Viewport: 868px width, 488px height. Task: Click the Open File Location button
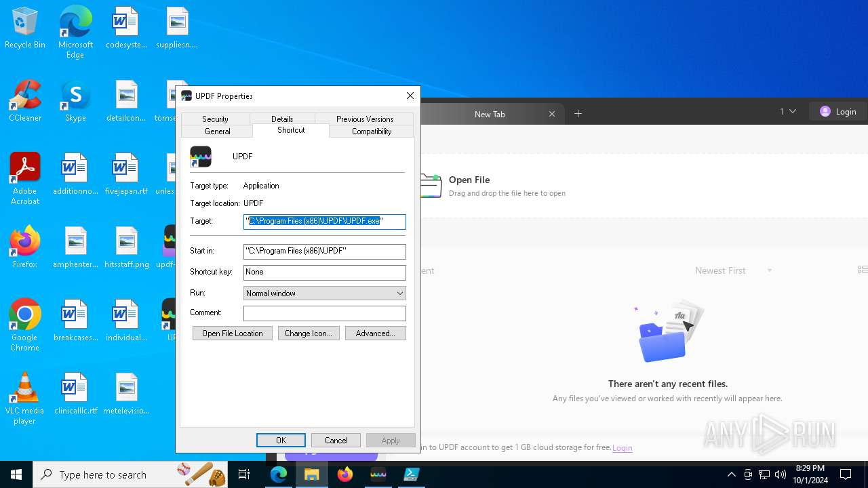pos(233,333)
